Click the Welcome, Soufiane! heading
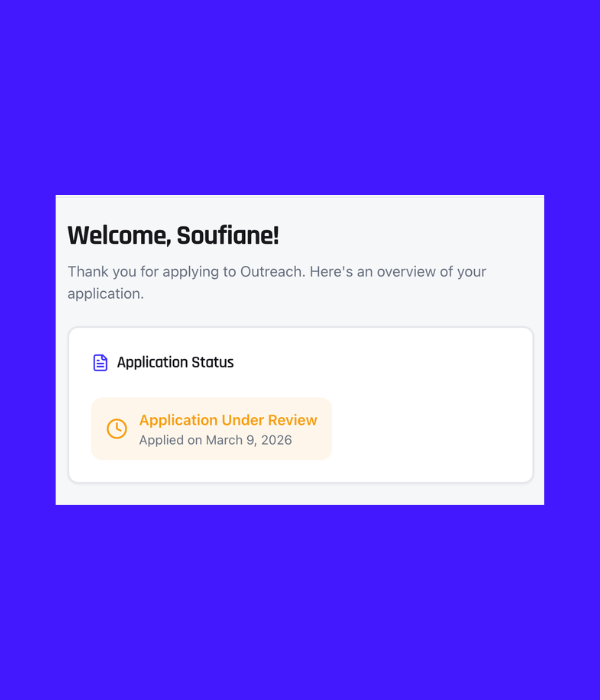600x700 pixels. tap(173, 236)
